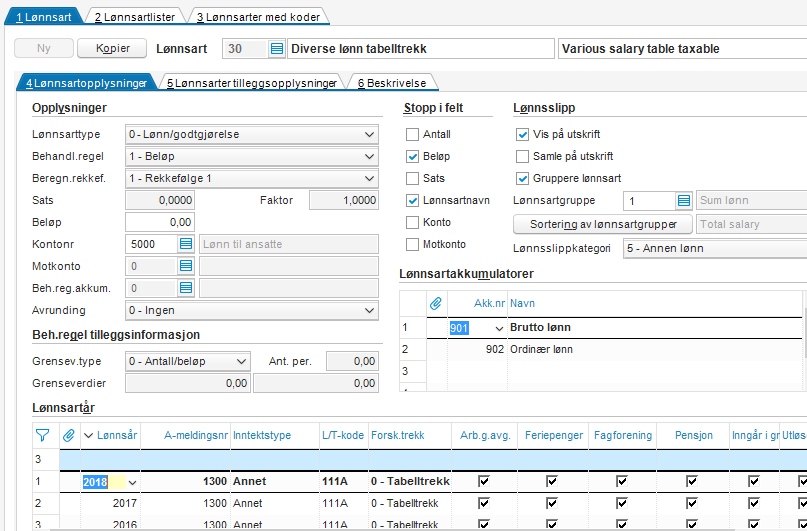Click the Inntektstype column header
Screen dimensions: 807x531
click(275, 435)
